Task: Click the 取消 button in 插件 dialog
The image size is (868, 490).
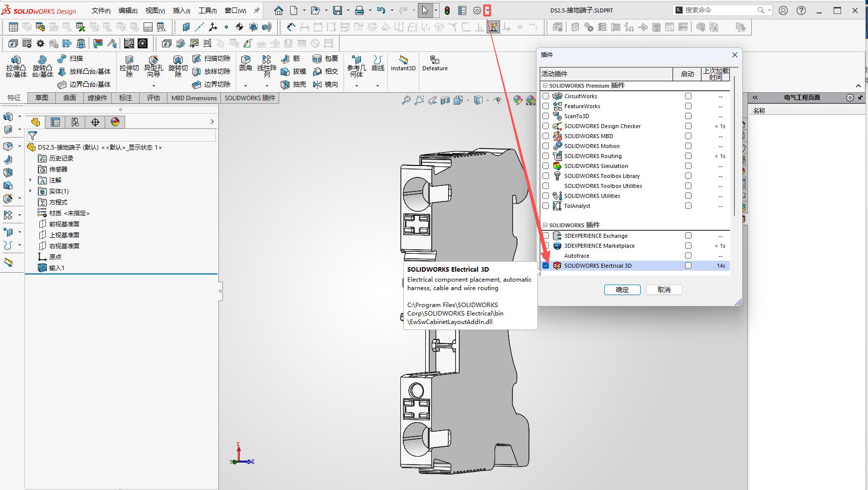Action: pyautogui.click(x=664, y=290)
